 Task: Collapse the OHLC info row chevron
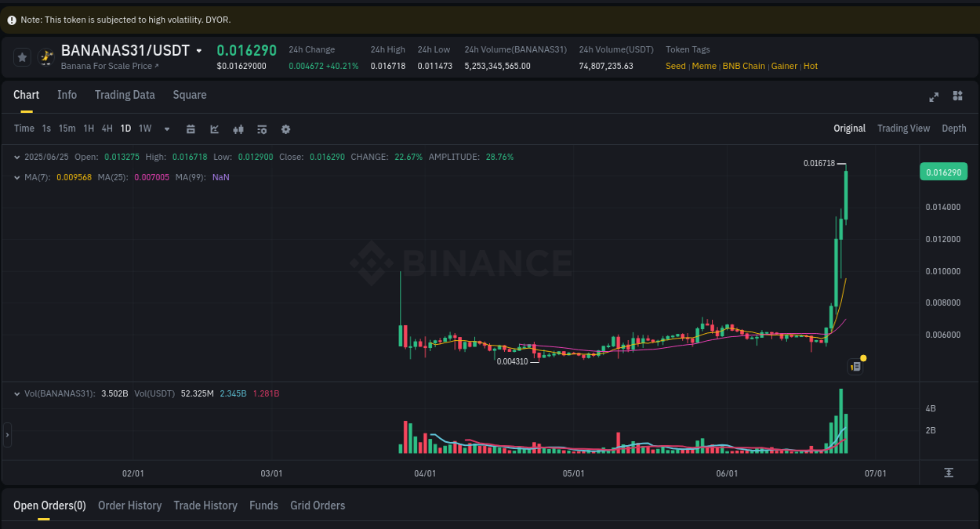coord(16,157)
